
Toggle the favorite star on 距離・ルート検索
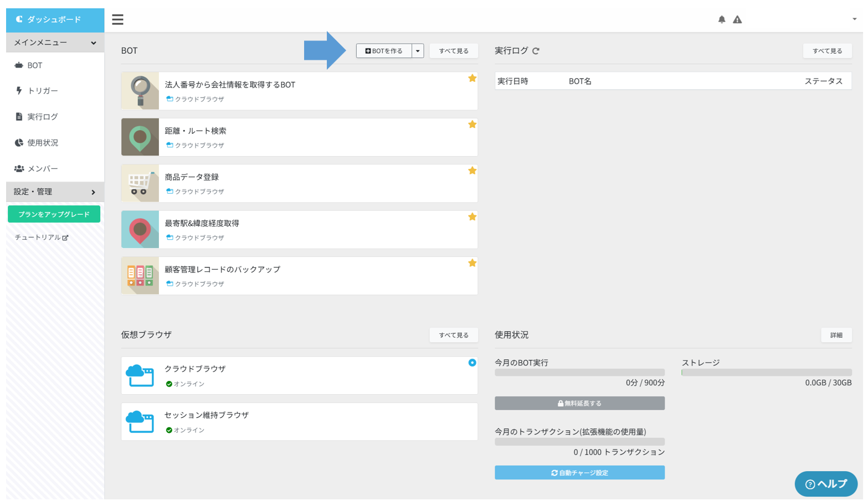click(x=472, y=125)
